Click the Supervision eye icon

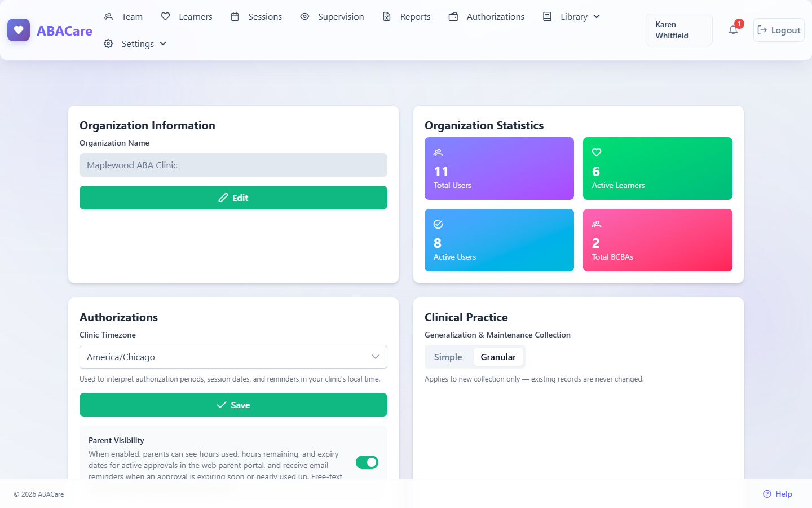[304, 16]
